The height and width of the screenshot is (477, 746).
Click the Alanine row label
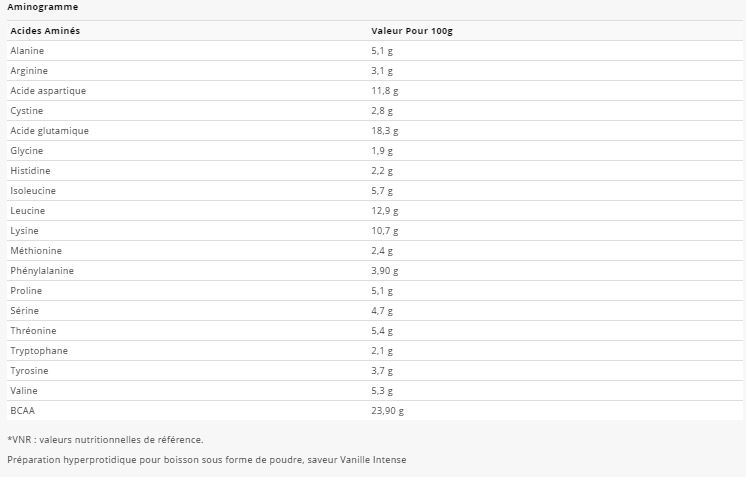coord(27,51)
